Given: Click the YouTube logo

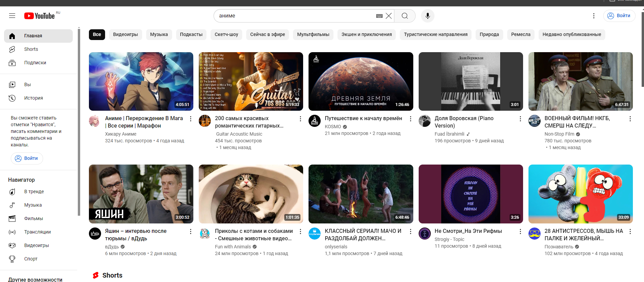Looking at the screenshot, I should [x=40, y=16].
